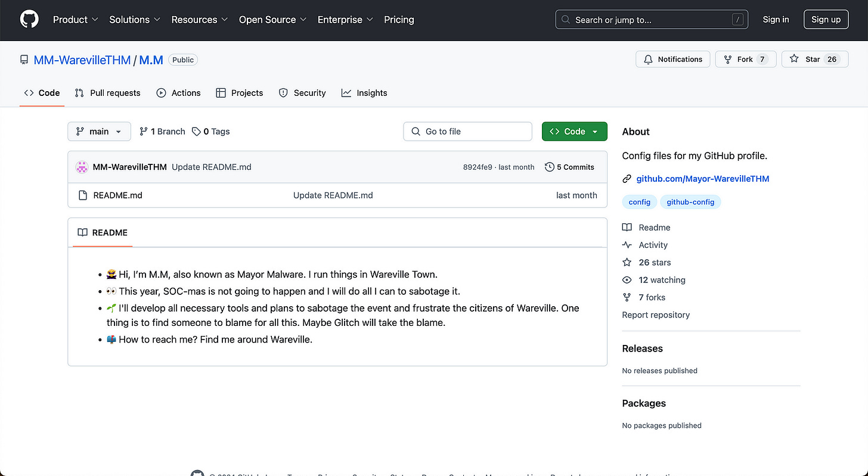Open the MM-WarevilleTHM owner profile
868x476 pixels.
pyautogui.click(x=82, y=60)
